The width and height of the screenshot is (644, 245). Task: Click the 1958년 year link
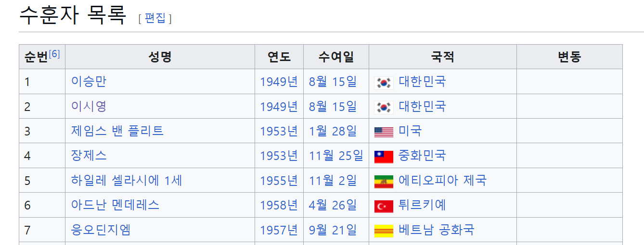pyautogui.click(x=279, y=205)
